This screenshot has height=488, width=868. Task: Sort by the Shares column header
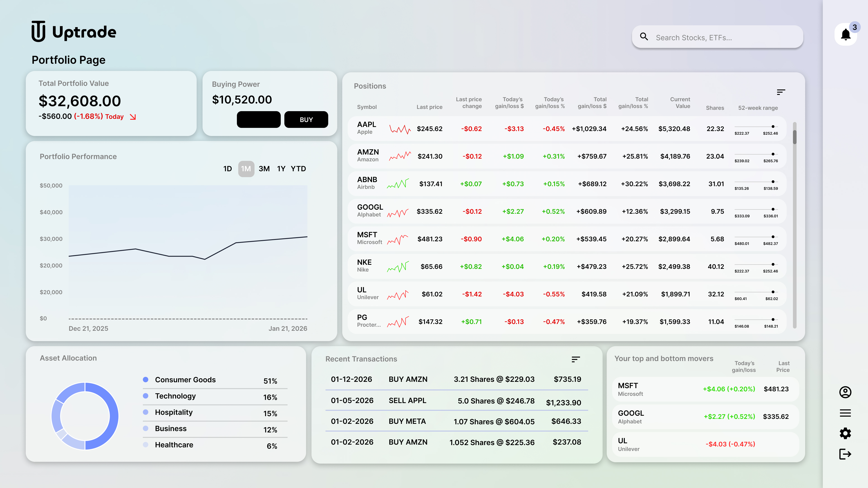point(715,108)
